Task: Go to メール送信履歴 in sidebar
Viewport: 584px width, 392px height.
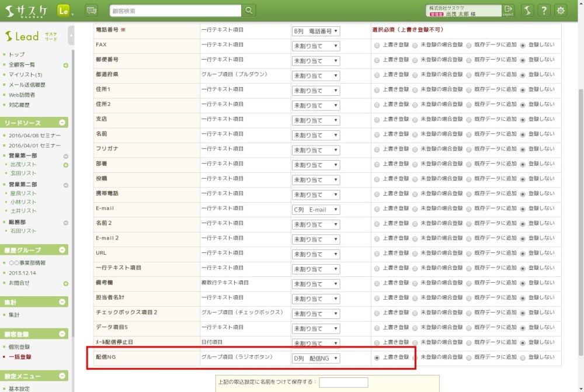Action: tap(27, 85)
